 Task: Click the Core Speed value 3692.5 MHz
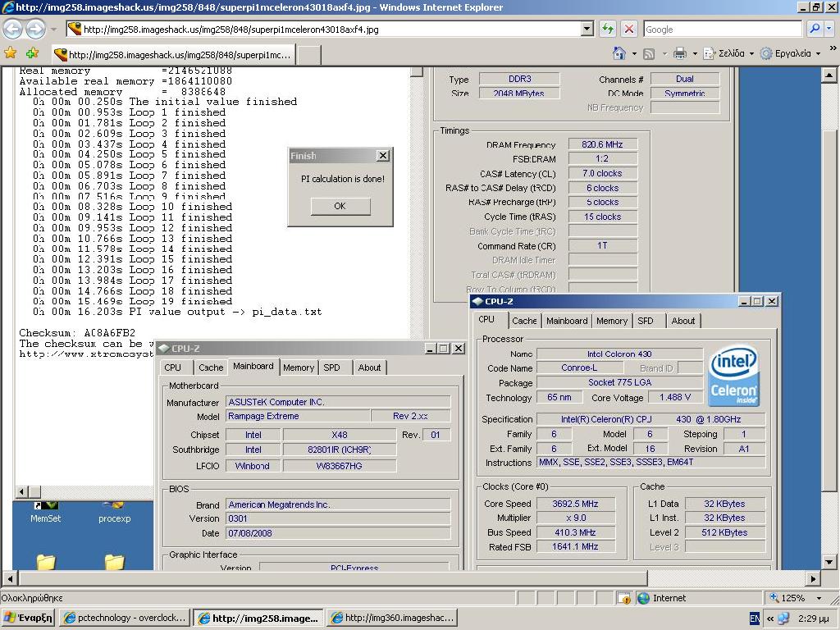click(x=575, y=504)
